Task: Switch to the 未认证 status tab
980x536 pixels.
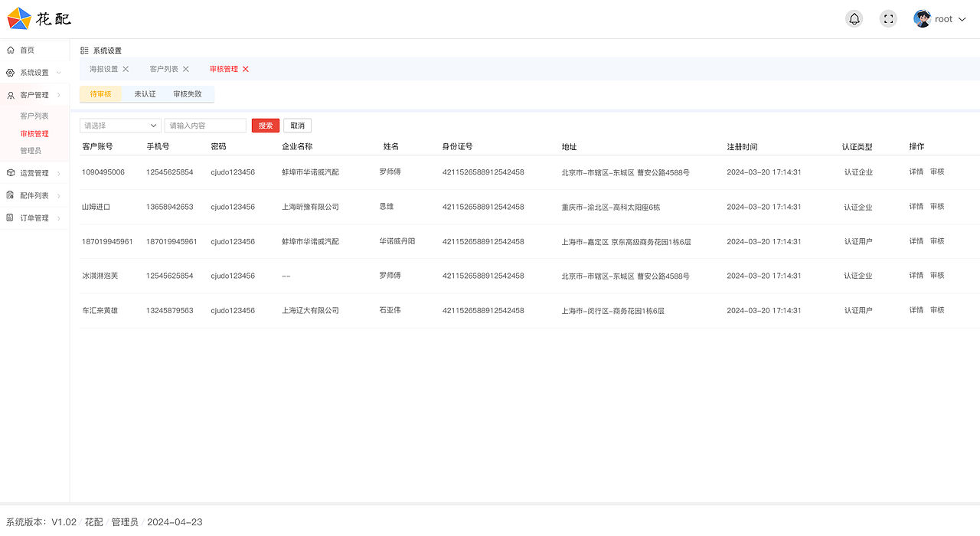Action: click(x=145, y=94)
